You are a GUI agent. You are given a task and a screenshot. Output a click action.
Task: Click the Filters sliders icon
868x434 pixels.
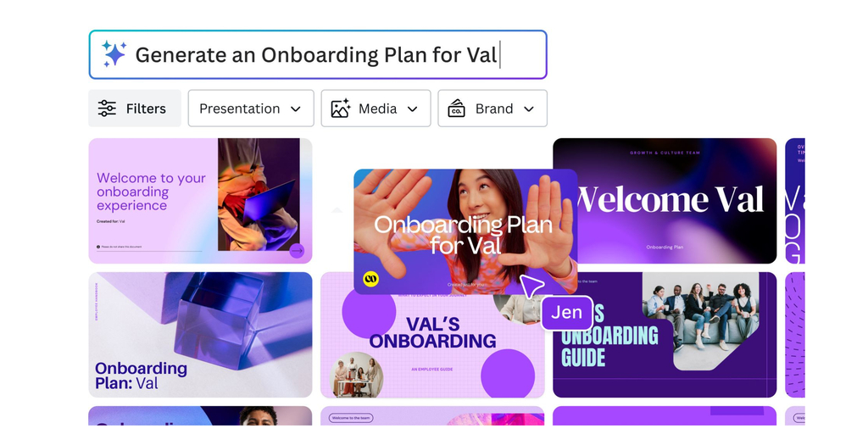(107, 108)
